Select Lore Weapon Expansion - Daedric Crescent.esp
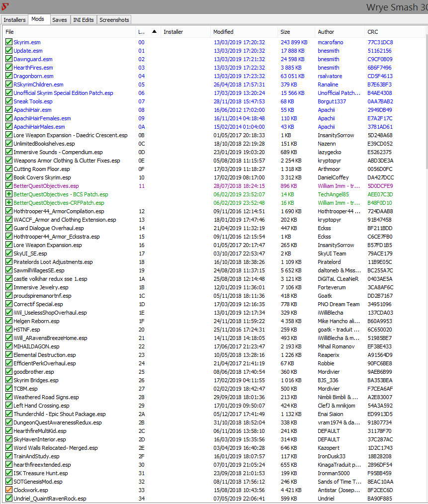 pyautogui.click(x=71, y=135)
